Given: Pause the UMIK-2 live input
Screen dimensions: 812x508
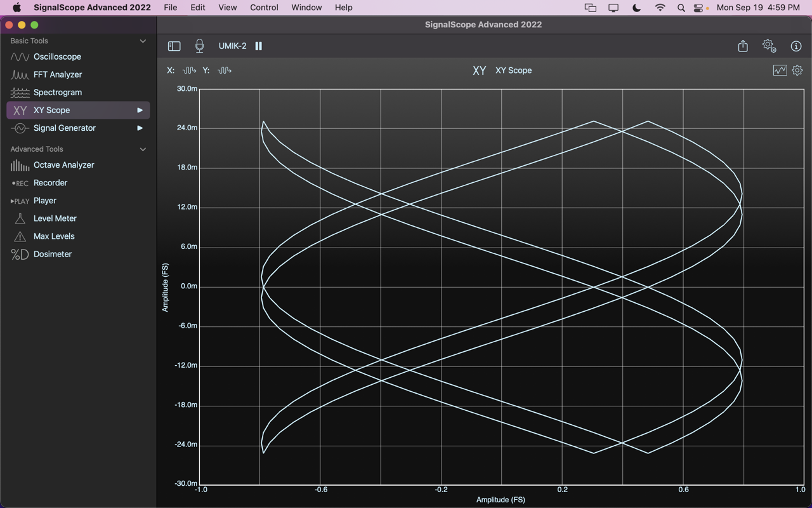Looking at the screenshot, I should pos(259,46).
